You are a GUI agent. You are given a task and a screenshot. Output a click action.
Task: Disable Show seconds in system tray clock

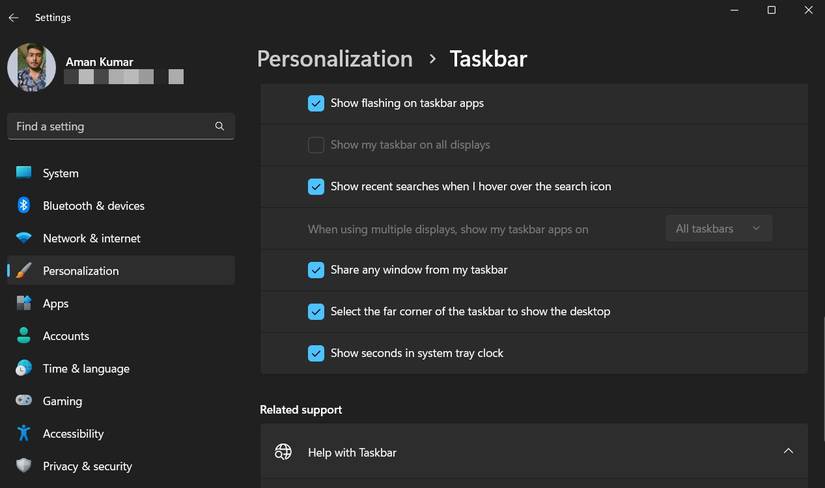316,353
